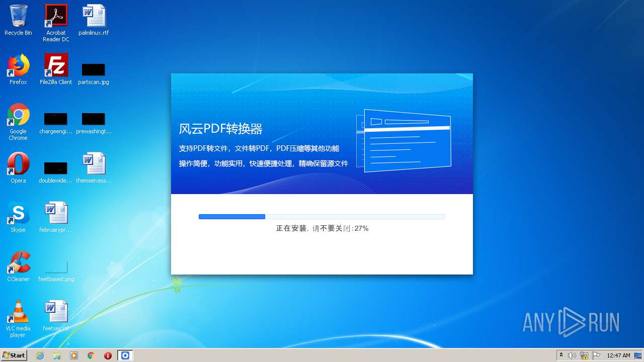Open the Skype desktop shortcut
This screenshot has height=362, width=644.
18,217
